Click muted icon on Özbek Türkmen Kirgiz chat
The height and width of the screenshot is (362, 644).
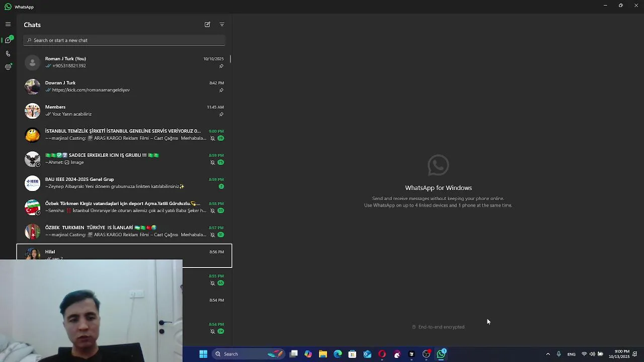[x=212, y=211]
